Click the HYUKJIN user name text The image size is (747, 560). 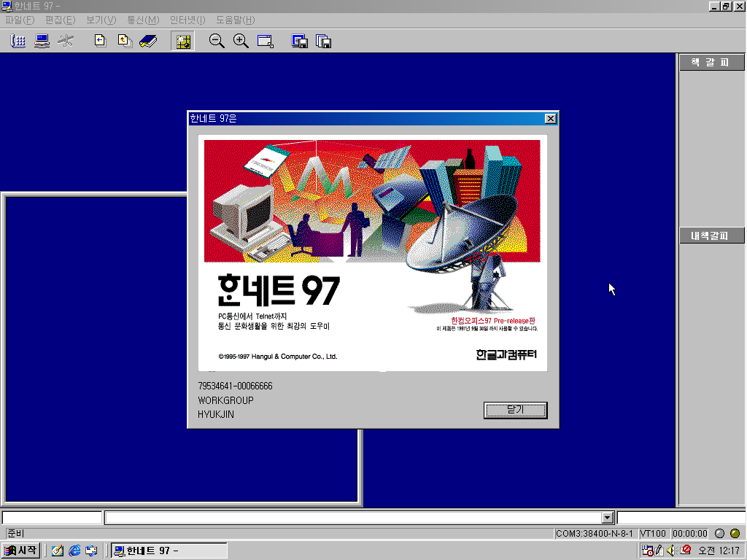(x=216, y=414)
